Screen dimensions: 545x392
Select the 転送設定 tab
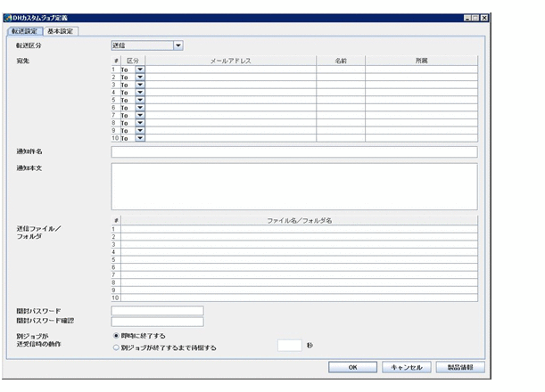click(x=27, y=31)
